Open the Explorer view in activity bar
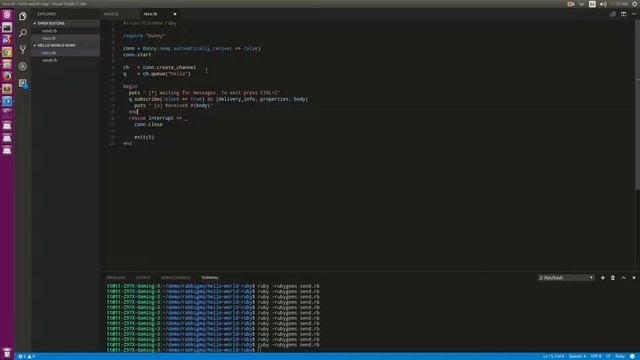Screen dimensions: 640x360 tap(23, 16)
